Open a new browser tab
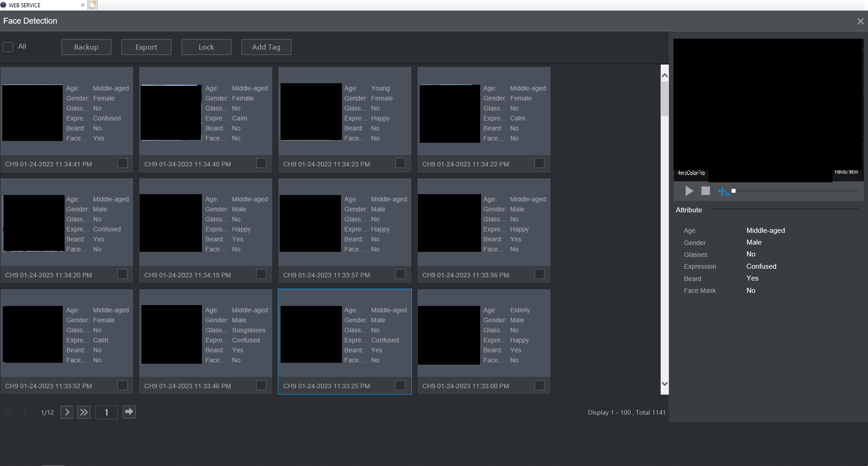The image size is (868, 466). (x=92, y=5)
